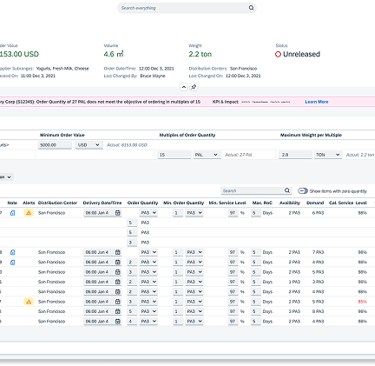The height and width of the screenshot is (366, 375).
Task: Open the calendar picker for the first delivery date
Action: click(118, 213)
